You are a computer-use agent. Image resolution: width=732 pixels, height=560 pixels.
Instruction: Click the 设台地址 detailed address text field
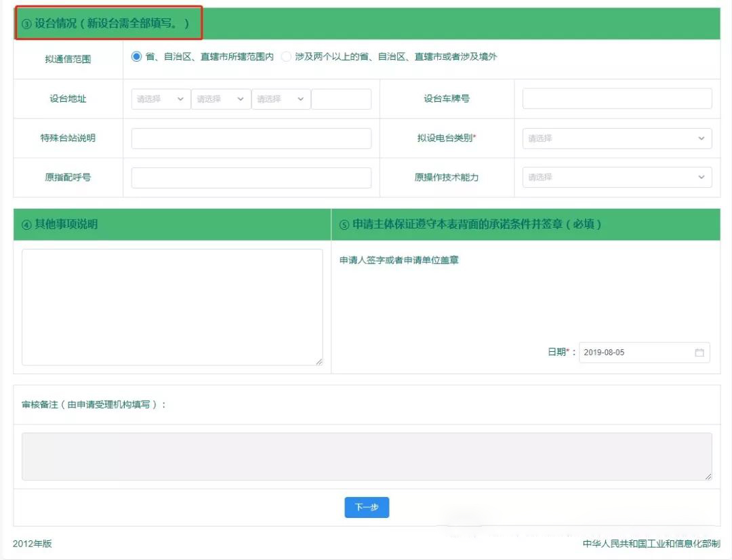[x=341, y=99]
